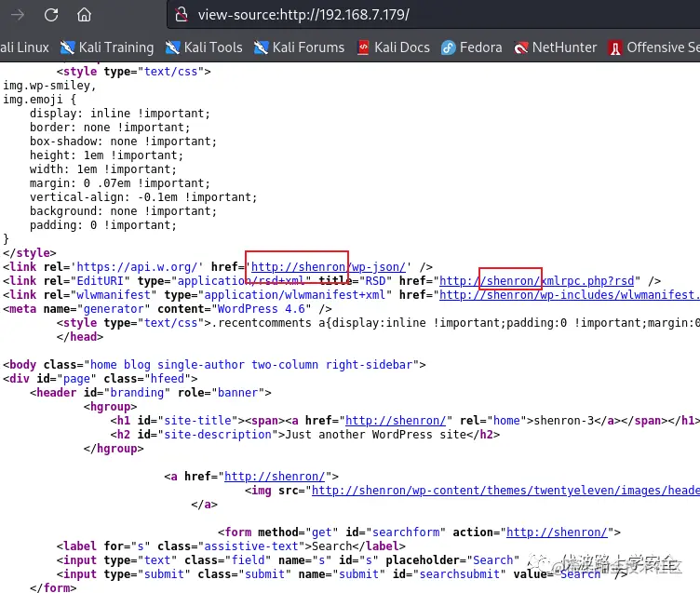Screen dimensions: 700x593
Task: Open the NetHunter bookmark
Action: (x=556, y=47)
